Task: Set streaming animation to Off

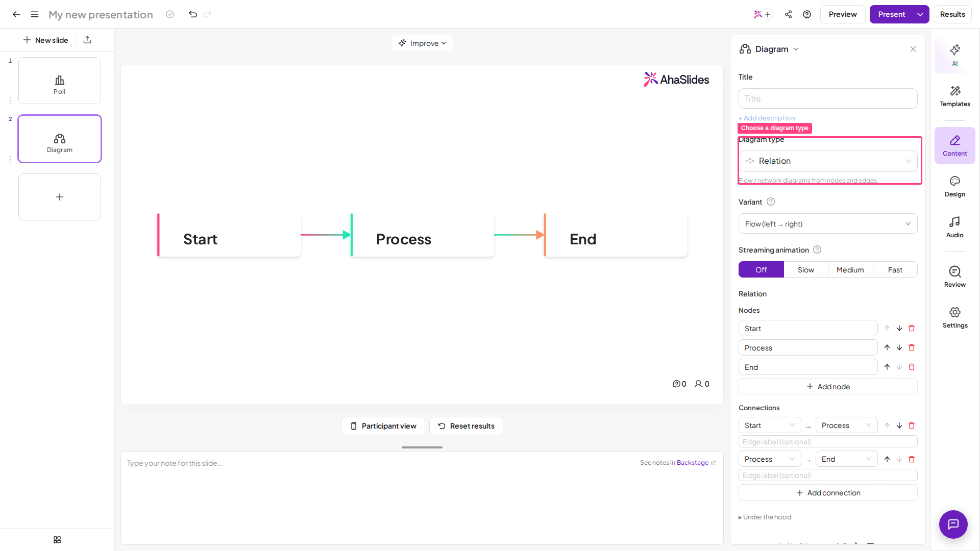Action: click(761, 270)
